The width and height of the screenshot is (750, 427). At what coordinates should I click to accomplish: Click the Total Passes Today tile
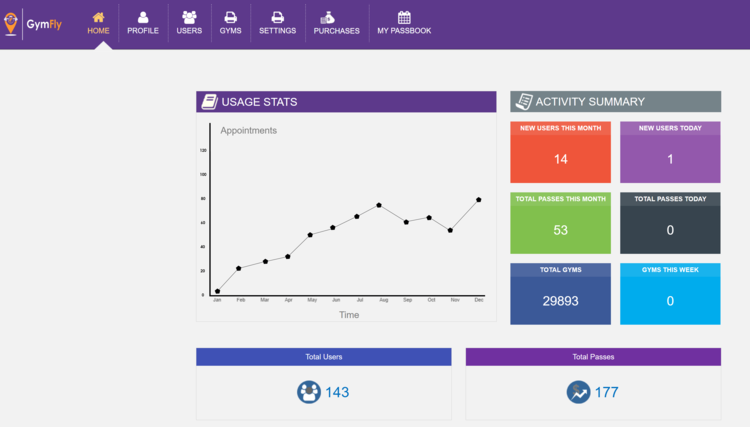tap(670, 223)
